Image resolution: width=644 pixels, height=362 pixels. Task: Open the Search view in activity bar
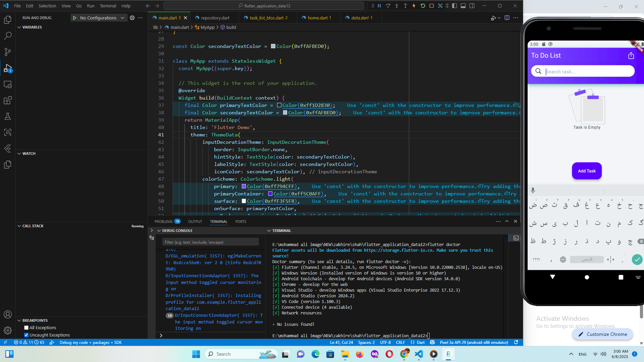[x=7, y=36]
